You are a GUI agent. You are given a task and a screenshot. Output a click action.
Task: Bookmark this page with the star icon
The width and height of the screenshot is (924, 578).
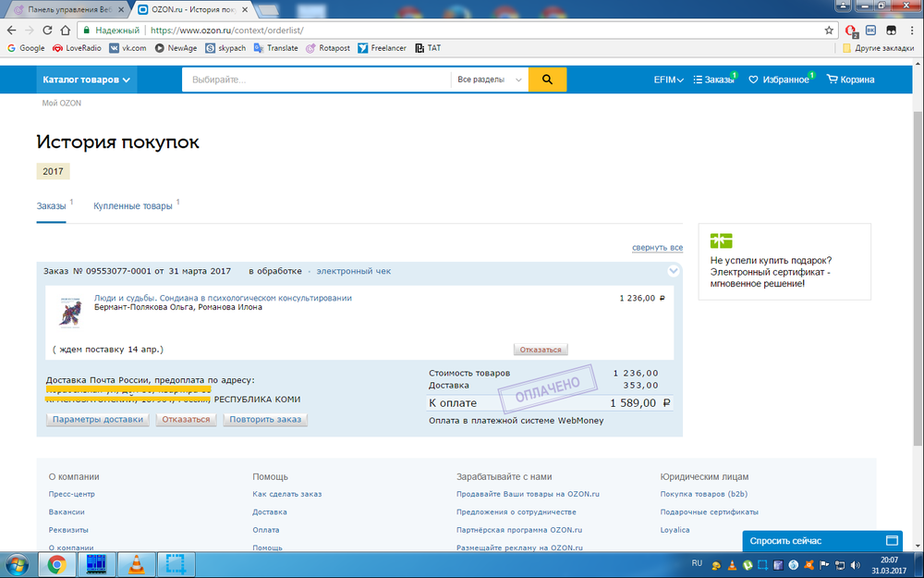pyautogui.click(x=829, y=31)
